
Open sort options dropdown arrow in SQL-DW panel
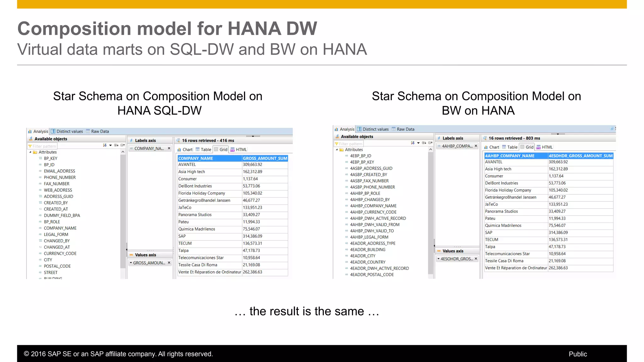tap(110, 145)
